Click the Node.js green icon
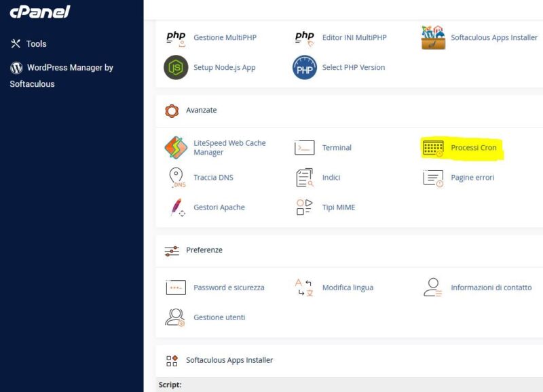This screenshot has width=543, height=392. pos(176,67)
